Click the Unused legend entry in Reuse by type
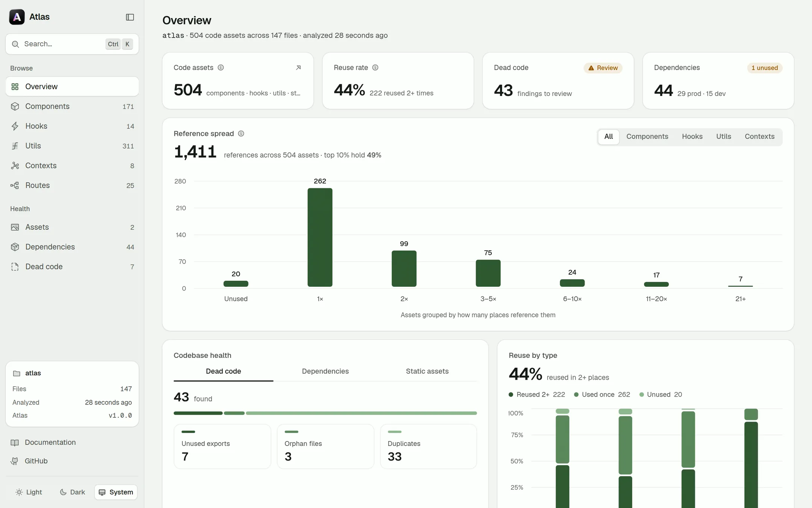This screenshot has width=812, height=508. (661, 395)
